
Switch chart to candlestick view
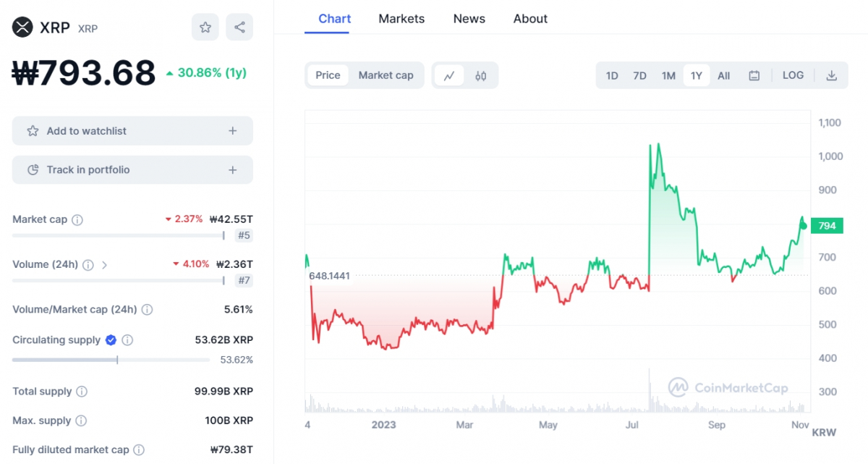[x=480, y=75]
